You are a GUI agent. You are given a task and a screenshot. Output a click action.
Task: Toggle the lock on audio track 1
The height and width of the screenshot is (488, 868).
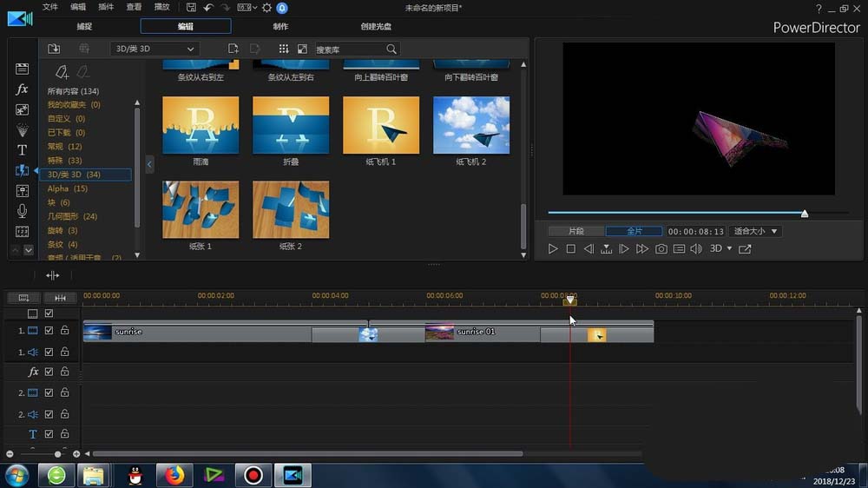pyautogui.click(x=64, y=352)
